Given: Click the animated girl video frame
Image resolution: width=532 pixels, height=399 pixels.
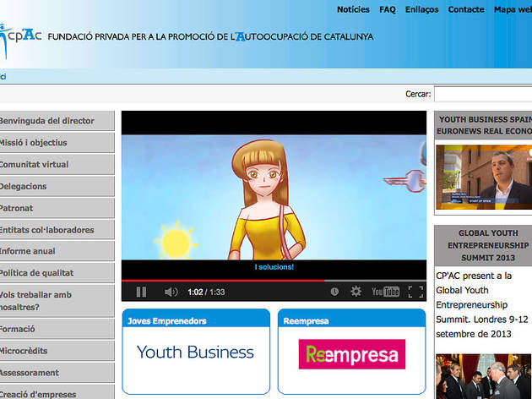Looking at the screenshot, I should (274, 197).
